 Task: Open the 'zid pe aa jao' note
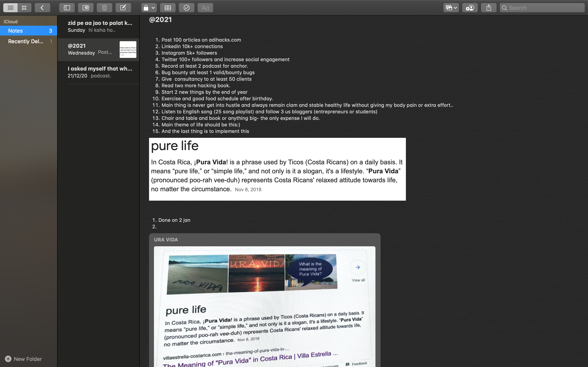pos(100,26)
